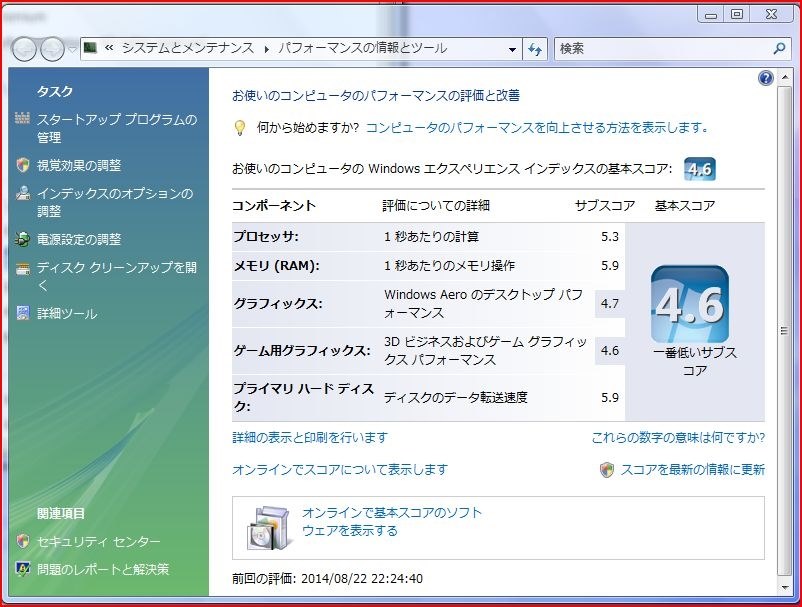
Task: Click the scrollbar down arrow
Action: click(784, 587)
